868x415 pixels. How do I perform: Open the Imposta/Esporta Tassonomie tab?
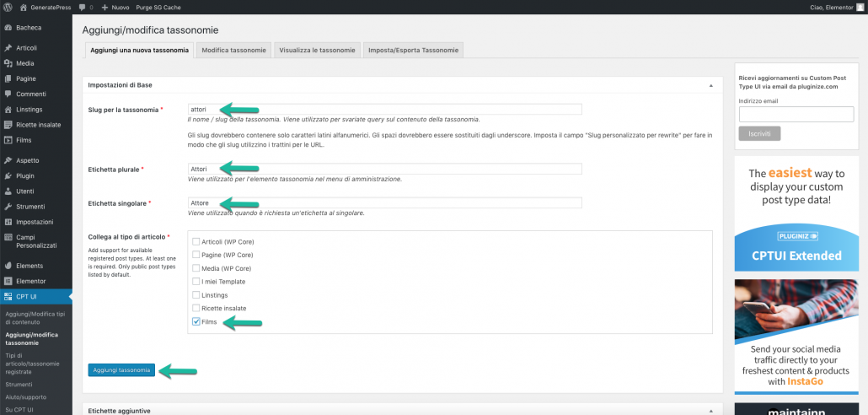coord(413,51)
